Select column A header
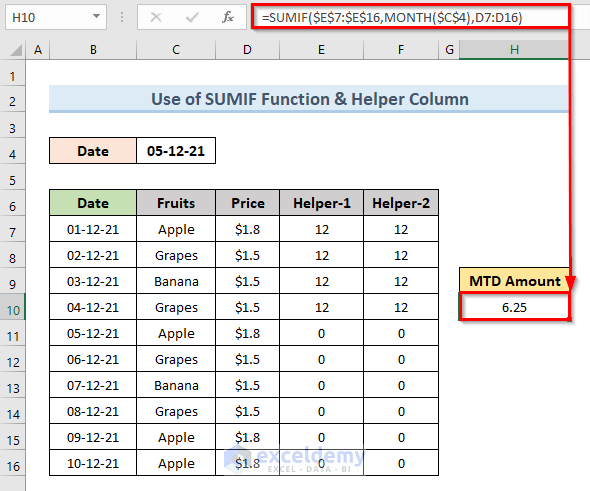 [38, 50]
